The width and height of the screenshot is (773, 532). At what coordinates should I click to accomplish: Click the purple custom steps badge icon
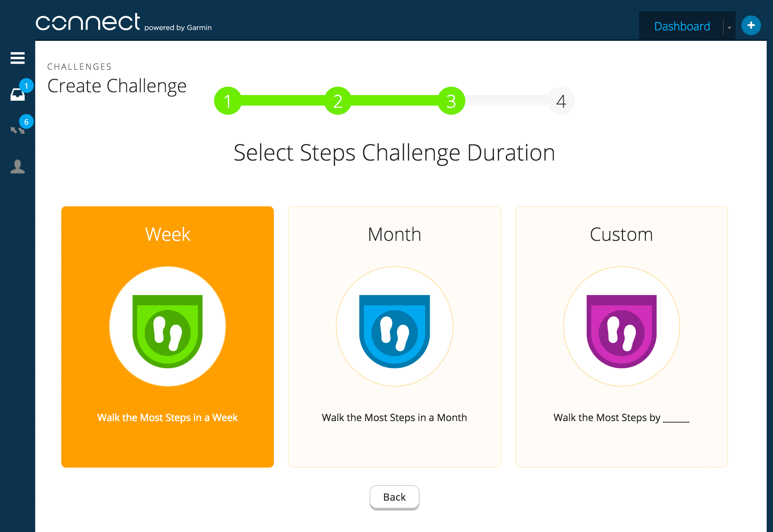622,331
